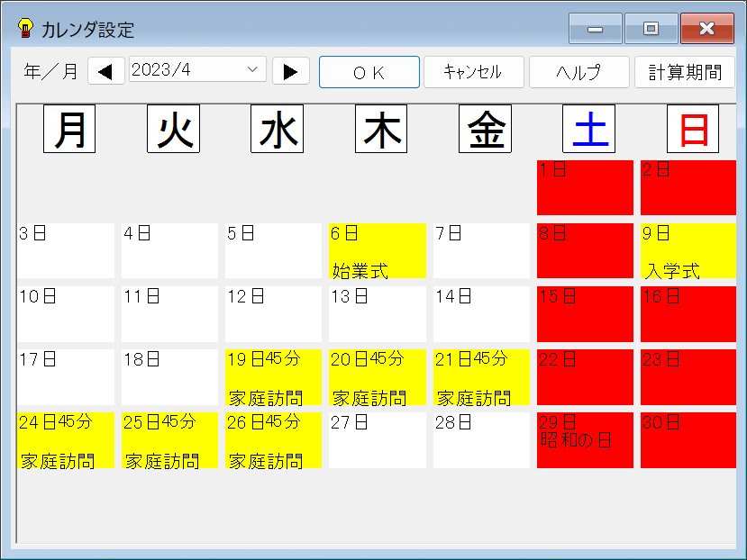Select the 24日45分 家庭訪問 cell

[66, 440]
